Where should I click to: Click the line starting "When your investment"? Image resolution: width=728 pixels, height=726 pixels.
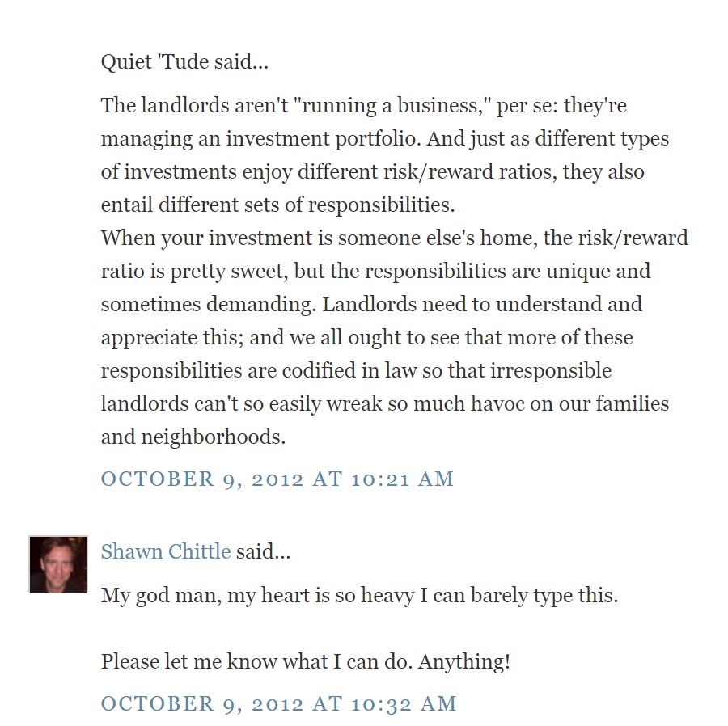pyautogui.click(x=394, y=238)
